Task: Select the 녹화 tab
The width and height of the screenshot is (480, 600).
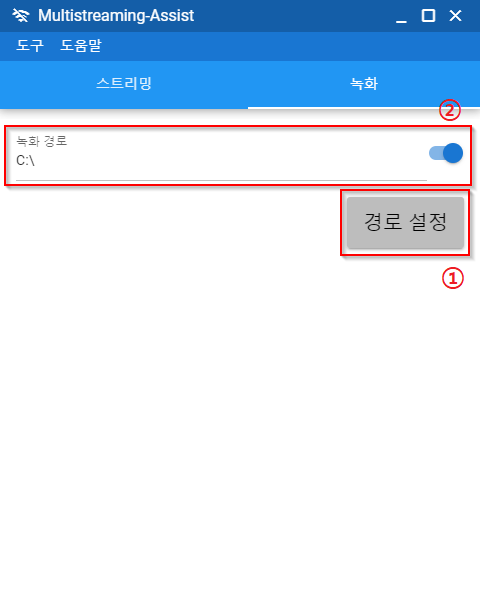Action: 364,84
